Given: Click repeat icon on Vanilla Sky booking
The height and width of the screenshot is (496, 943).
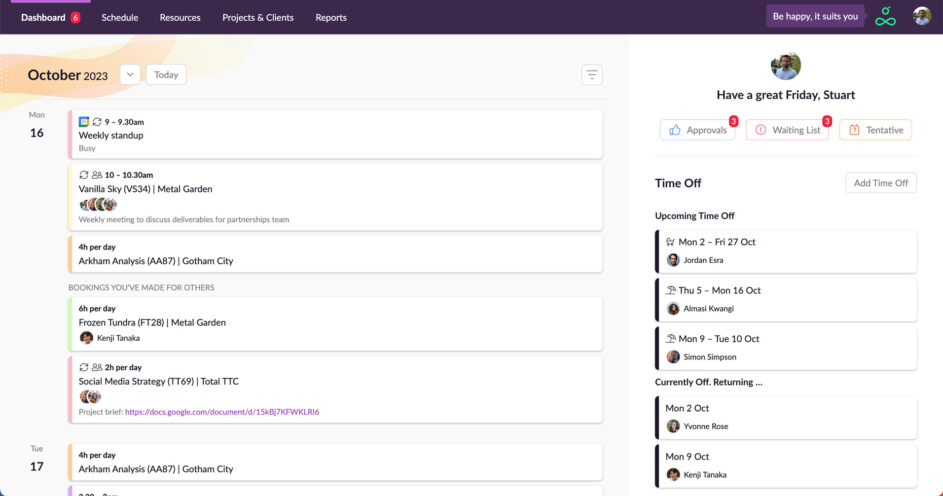Looking at the screenshot, I should [x=84, y=175].
